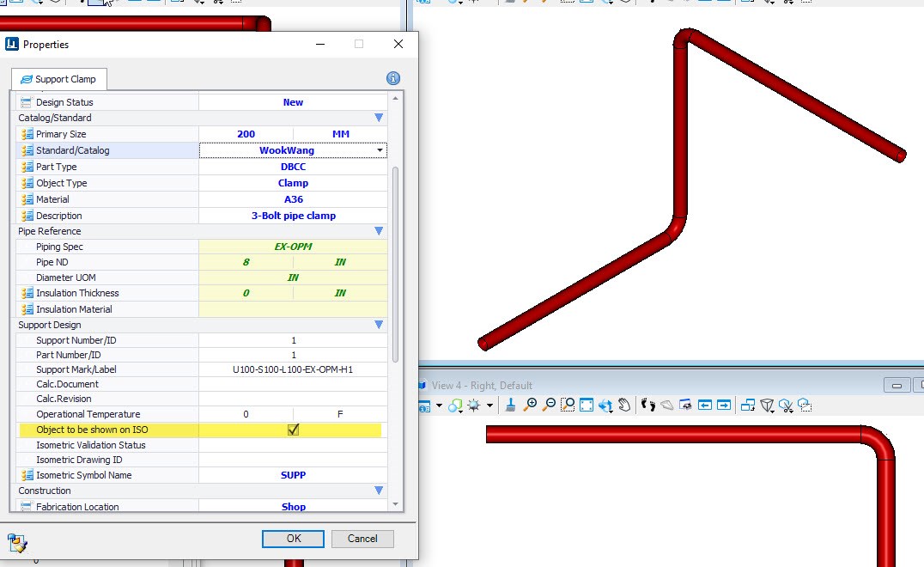Click the View Previous arrow icon
924x567 pixels.
(x=705, y=405)
